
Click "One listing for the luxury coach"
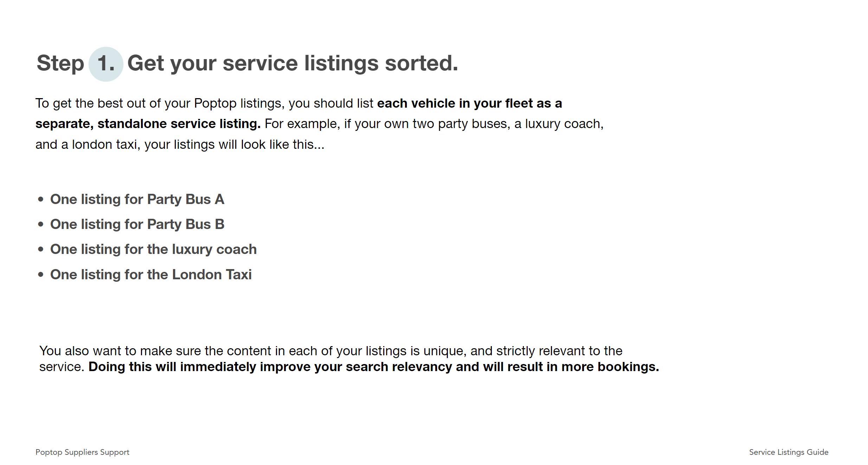tap(153, 249)
